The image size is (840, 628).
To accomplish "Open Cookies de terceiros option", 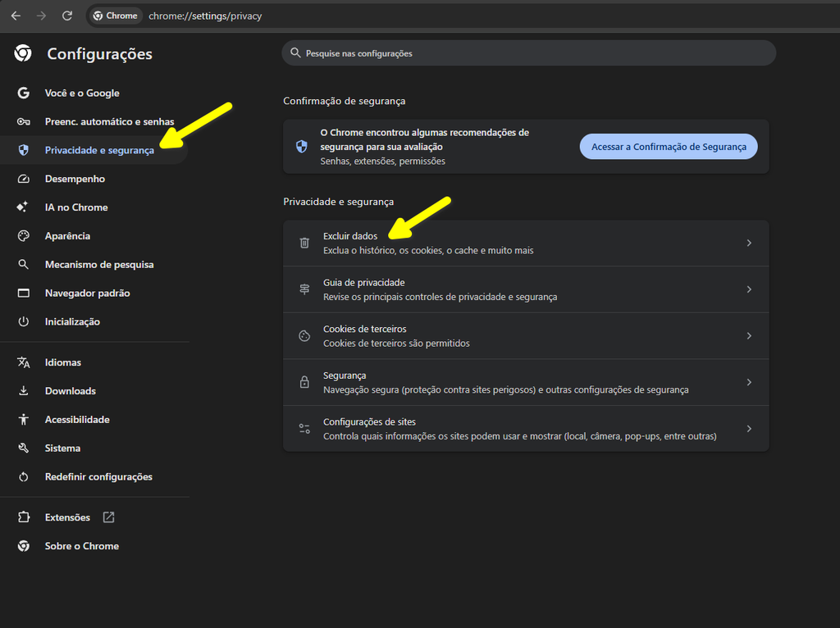I will tap(526, 336).
